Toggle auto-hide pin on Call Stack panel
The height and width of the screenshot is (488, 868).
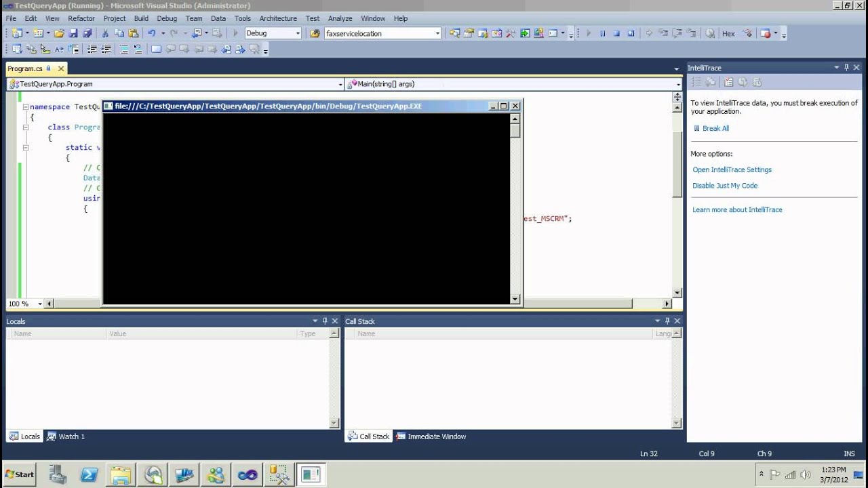667,321
